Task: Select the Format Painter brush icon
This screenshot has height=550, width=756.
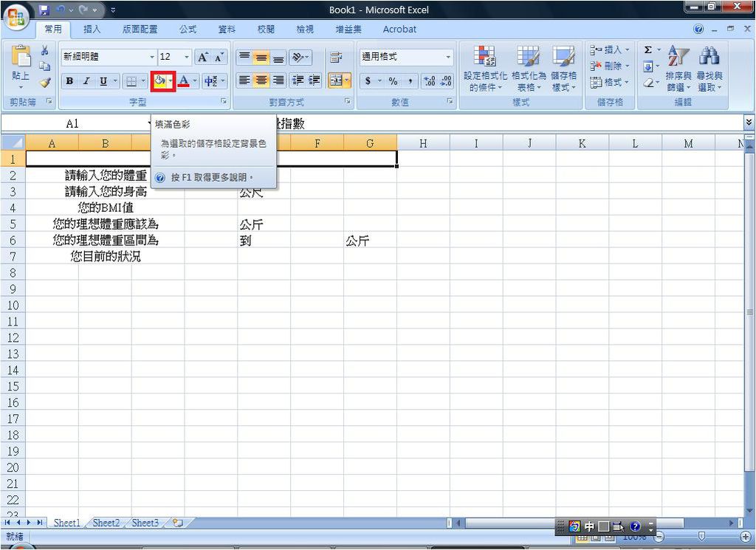Action: click(45, 83)
